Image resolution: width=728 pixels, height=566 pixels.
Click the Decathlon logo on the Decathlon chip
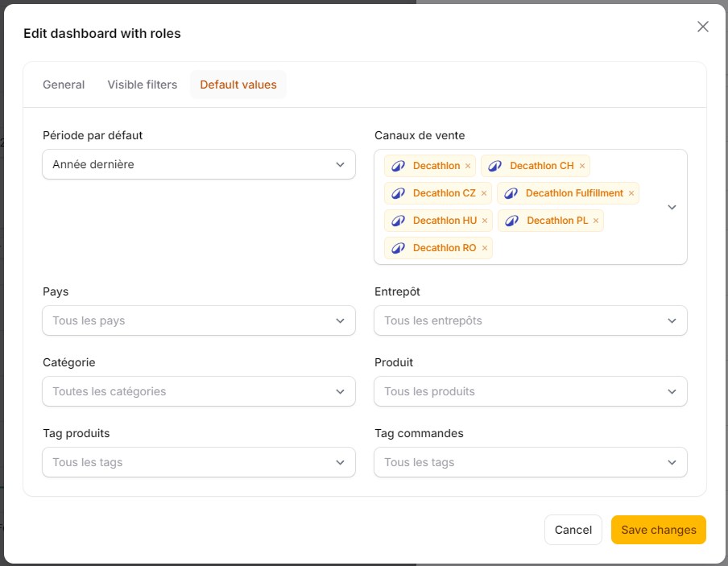398,166
